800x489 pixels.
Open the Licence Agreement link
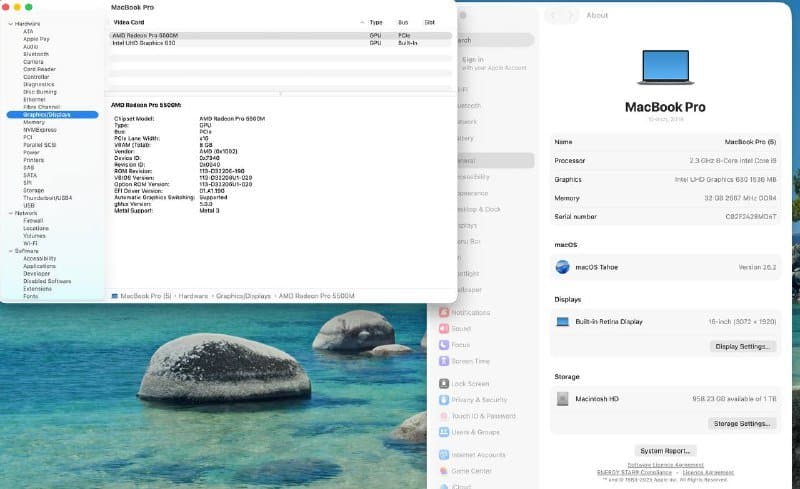(708, 473)
